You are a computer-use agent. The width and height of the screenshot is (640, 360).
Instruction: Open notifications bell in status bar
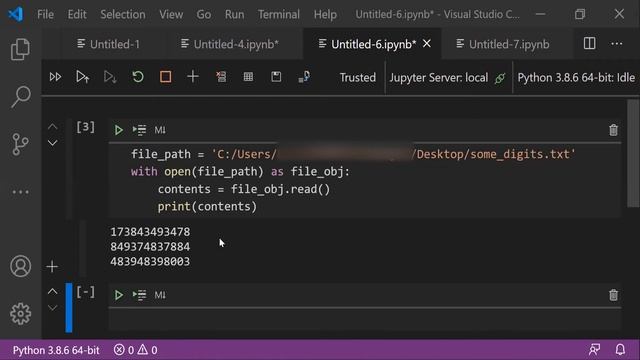620,349
